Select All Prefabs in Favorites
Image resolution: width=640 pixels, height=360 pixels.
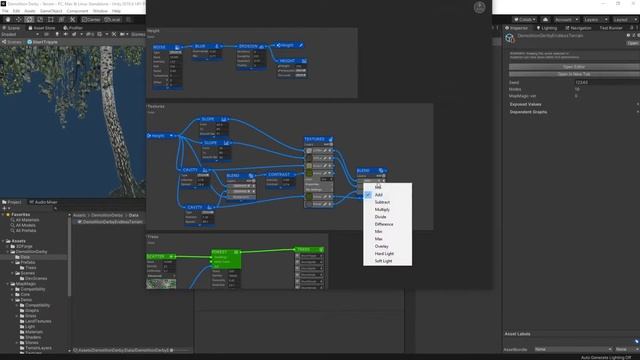pyautogui.click(x=26, y=231)
